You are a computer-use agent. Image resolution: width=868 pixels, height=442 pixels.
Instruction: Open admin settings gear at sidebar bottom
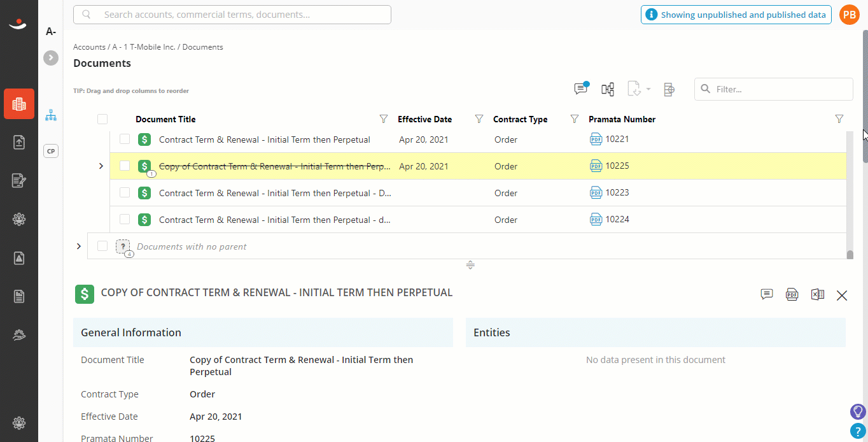click(19, 423)
